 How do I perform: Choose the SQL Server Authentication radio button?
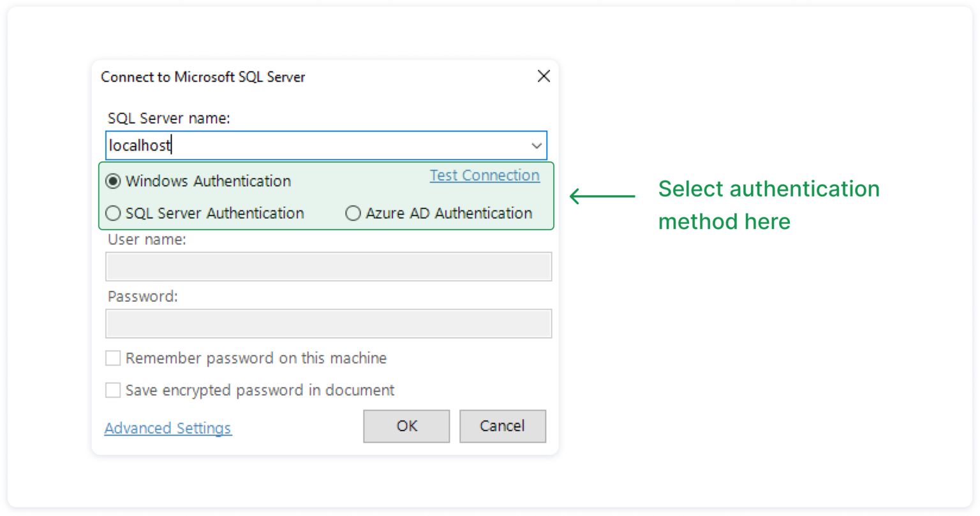114,214
